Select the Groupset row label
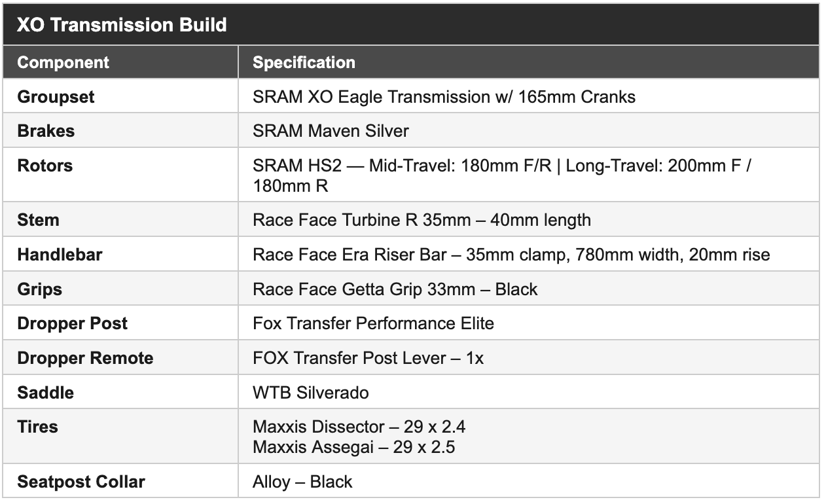Screen dimensions: 826x504 click(56, 97)
